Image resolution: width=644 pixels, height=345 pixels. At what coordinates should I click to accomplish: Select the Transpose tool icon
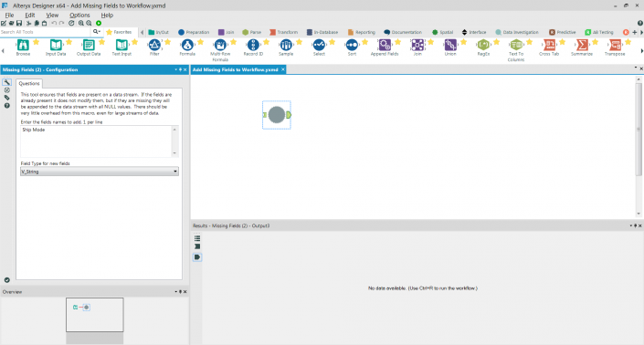point(615,45)
